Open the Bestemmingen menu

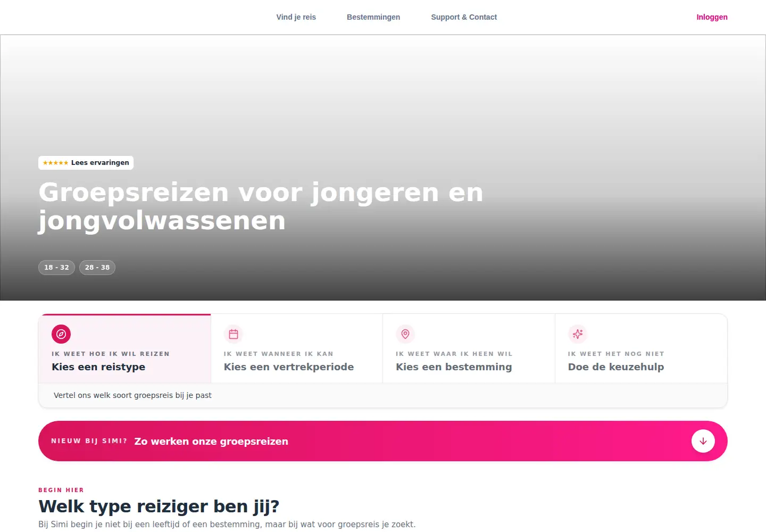[x=373, y=17]
